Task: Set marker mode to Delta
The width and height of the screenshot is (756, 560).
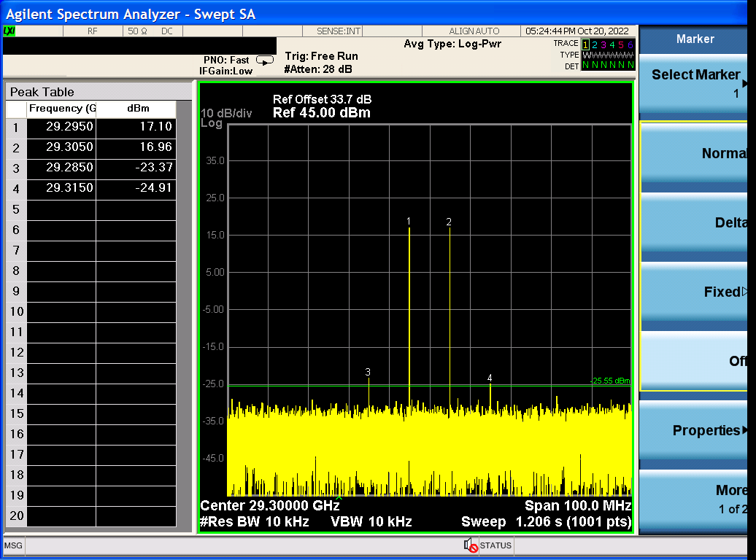Action: pos(693,222)
